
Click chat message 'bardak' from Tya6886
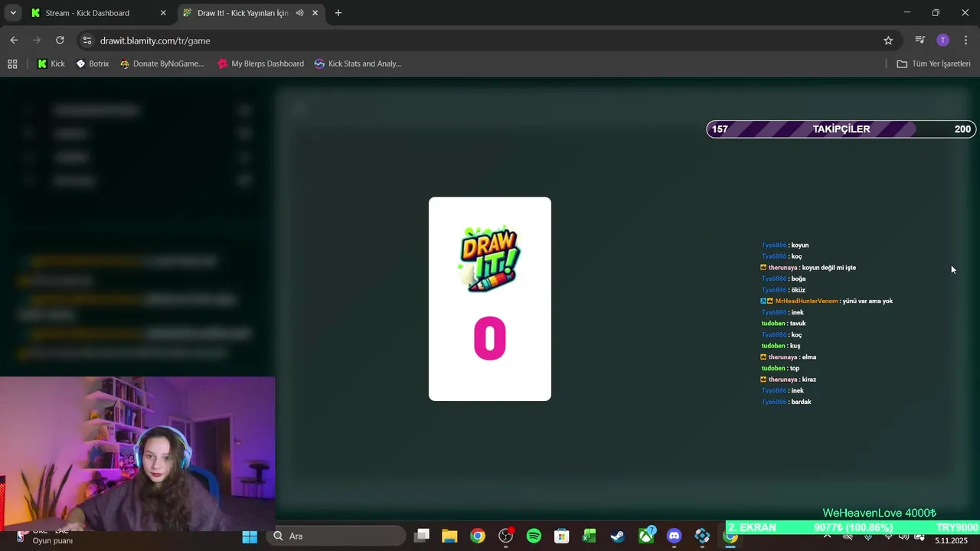801,402
